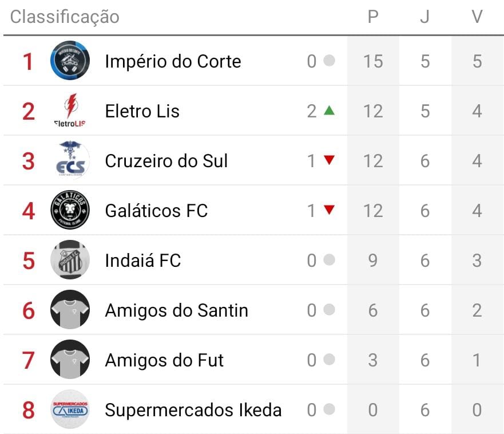Click the Império do Corte team logo

click(70, 61)
